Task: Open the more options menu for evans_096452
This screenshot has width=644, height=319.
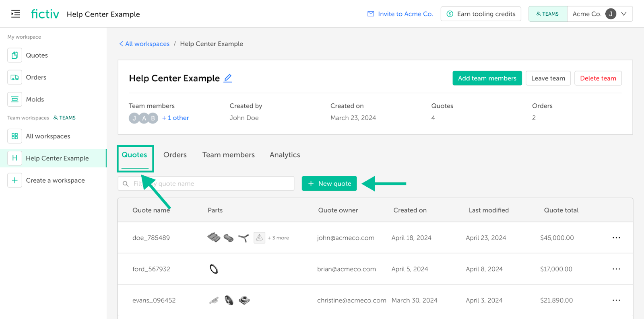Action: pyautogui.click(x=616, y=300)
